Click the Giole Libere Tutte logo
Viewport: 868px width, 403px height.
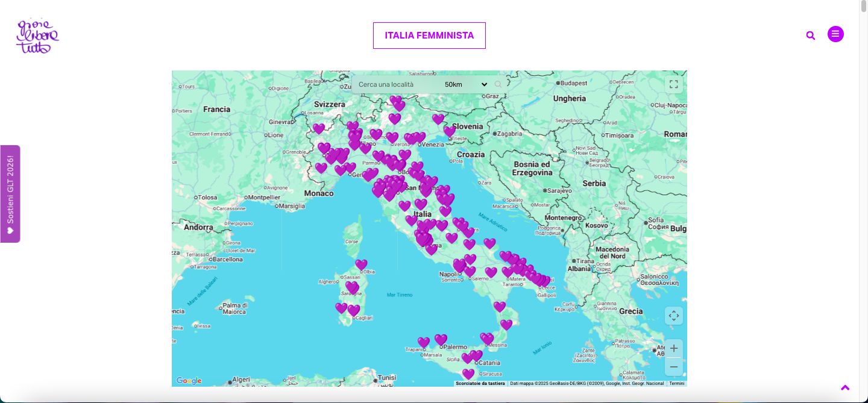[x=37, y=36]
